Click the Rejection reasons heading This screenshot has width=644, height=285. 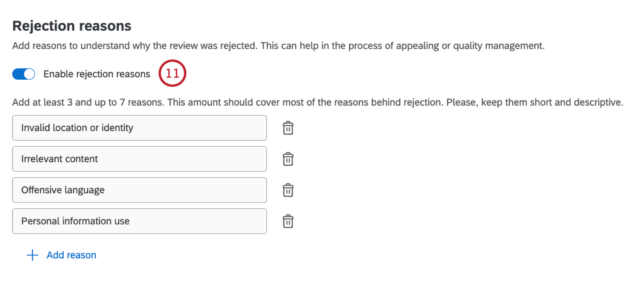[72, 26]
